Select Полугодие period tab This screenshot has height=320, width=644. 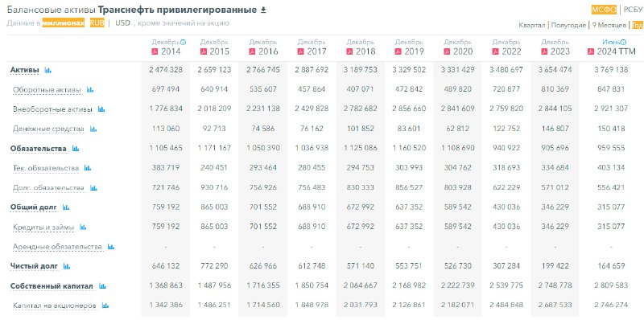tap(568, 25)
